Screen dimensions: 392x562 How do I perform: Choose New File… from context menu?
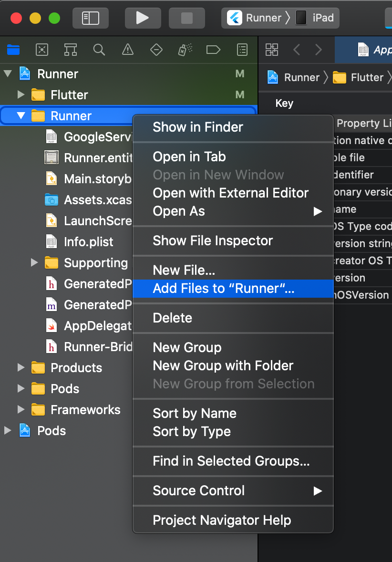tap(233, 270)
